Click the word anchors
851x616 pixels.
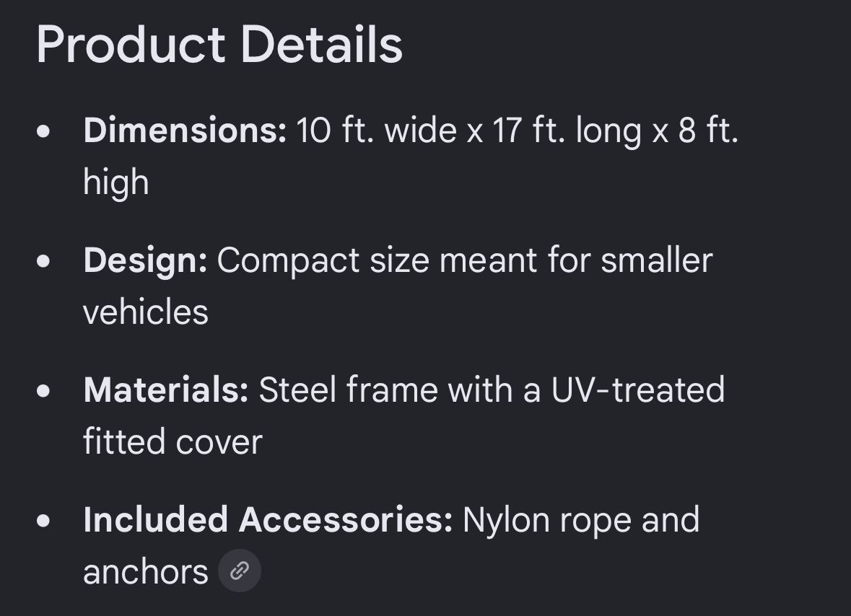click(x=146, y=572)
